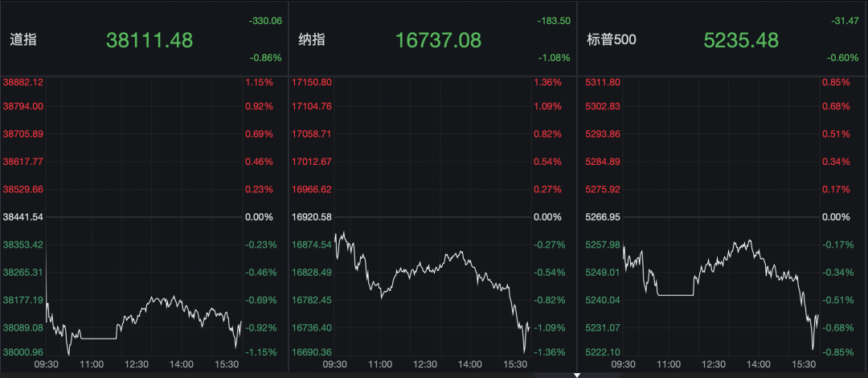The width and height of the screenshot is (868, 378).
Task: Click Dow point change -330.06
Action: pyautogui.click(x=265, y=21)
